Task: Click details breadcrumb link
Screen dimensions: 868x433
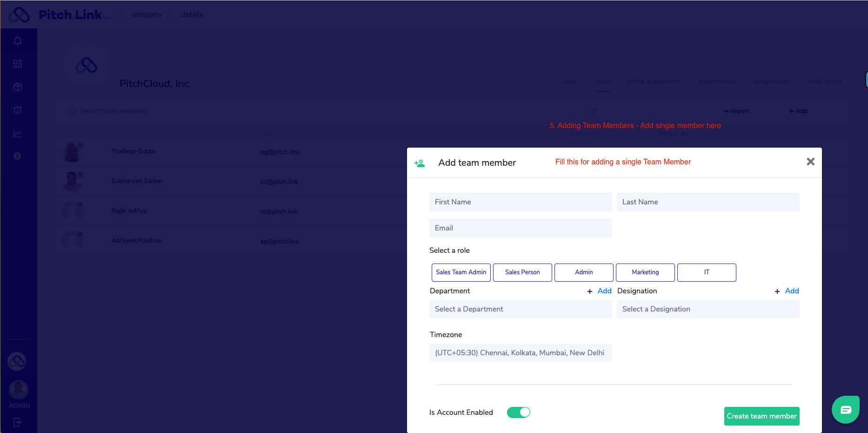Action: pos(192,14)
